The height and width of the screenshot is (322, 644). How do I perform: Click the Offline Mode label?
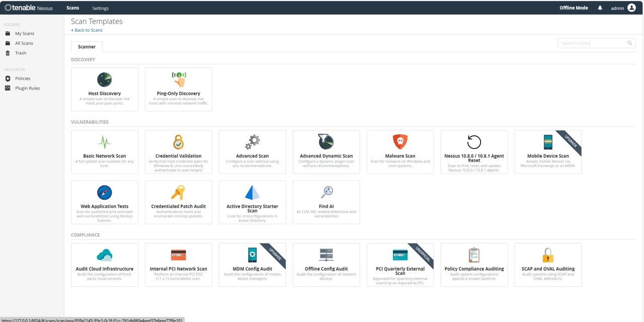[x=574, y=8]
